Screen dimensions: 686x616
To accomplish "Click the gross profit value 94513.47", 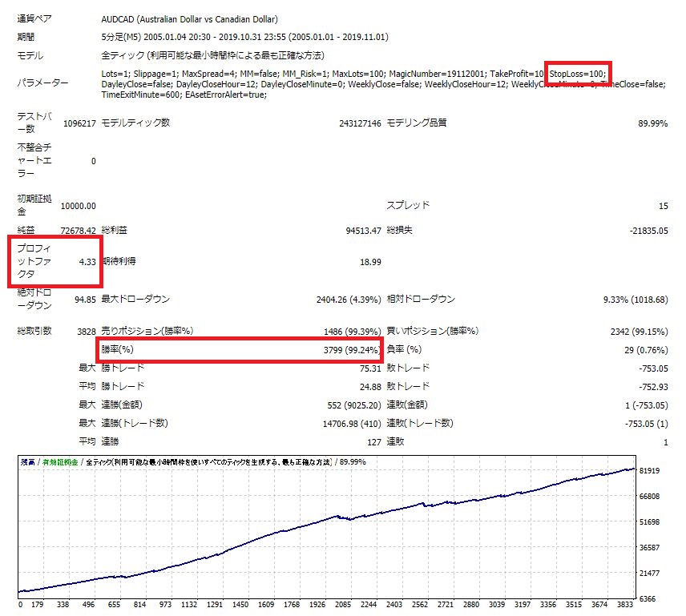I will [x=364, y=231].
